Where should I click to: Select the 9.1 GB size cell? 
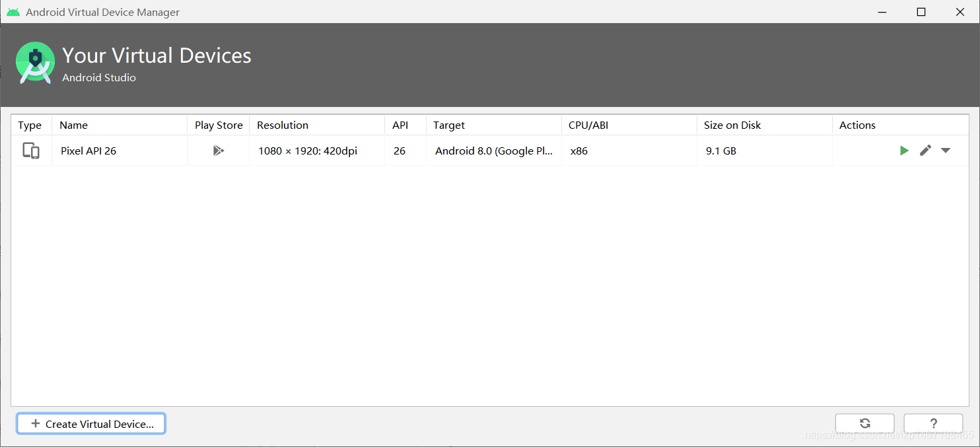pos(764,151)
